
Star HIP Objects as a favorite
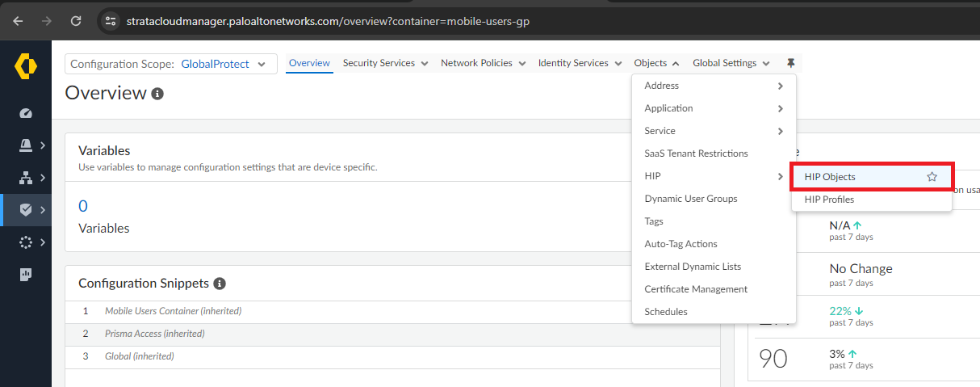[x=932, y=177]
